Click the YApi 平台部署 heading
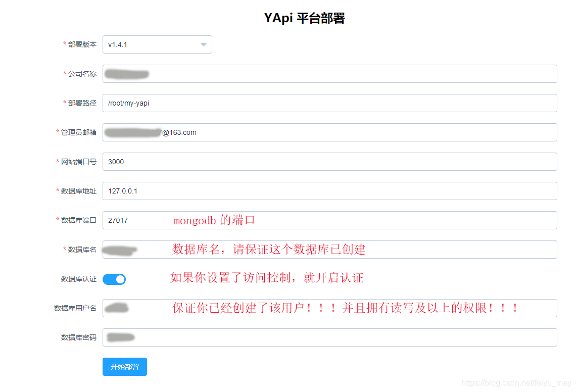Image resolution: width=576 pixels, height=392 pixels. (305, 18)
